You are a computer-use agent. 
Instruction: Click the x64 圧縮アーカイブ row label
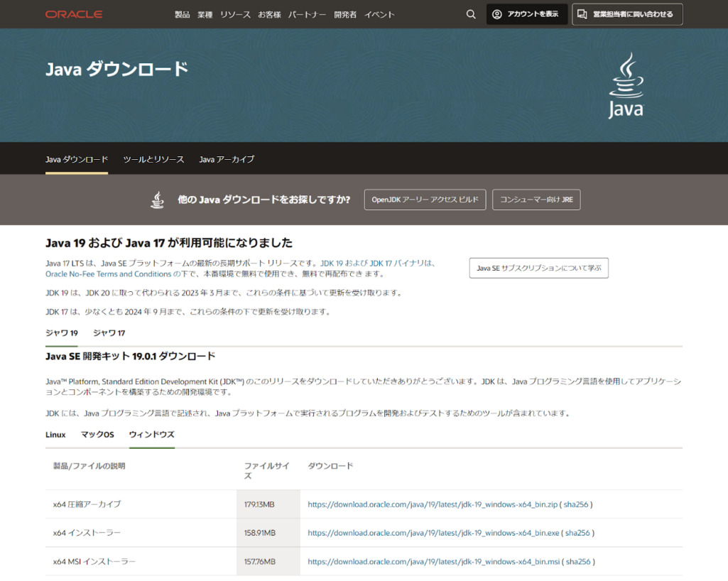click(x=87, y=504)
